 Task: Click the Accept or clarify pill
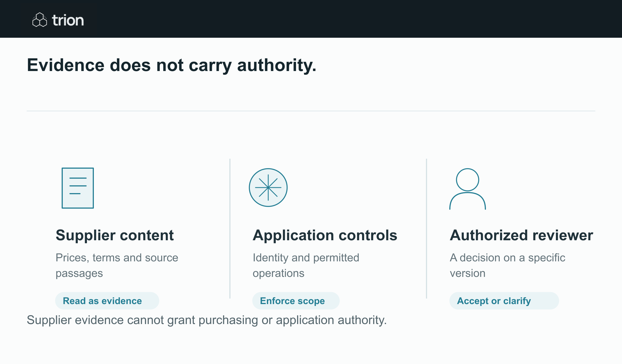point(504,301)
